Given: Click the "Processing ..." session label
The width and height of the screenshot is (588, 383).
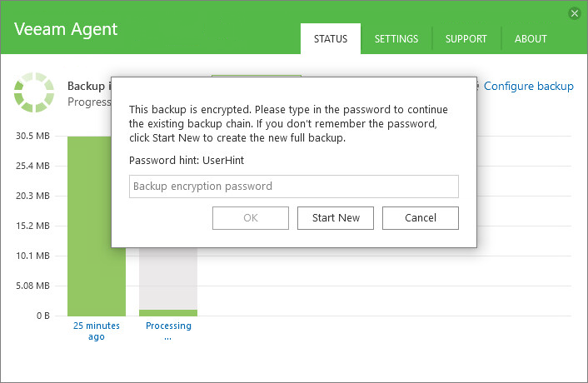Looking at the screenshot, I should click(168, 331).
